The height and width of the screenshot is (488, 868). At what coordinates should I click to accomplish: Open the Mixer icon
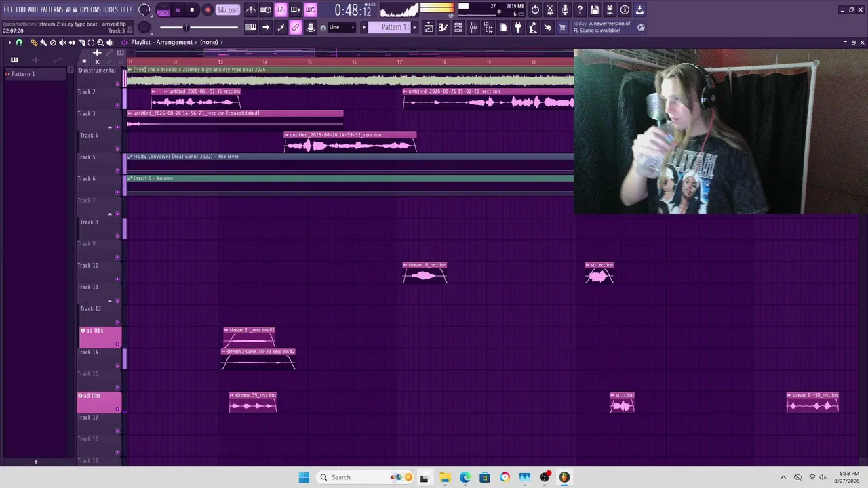[473, 27]
